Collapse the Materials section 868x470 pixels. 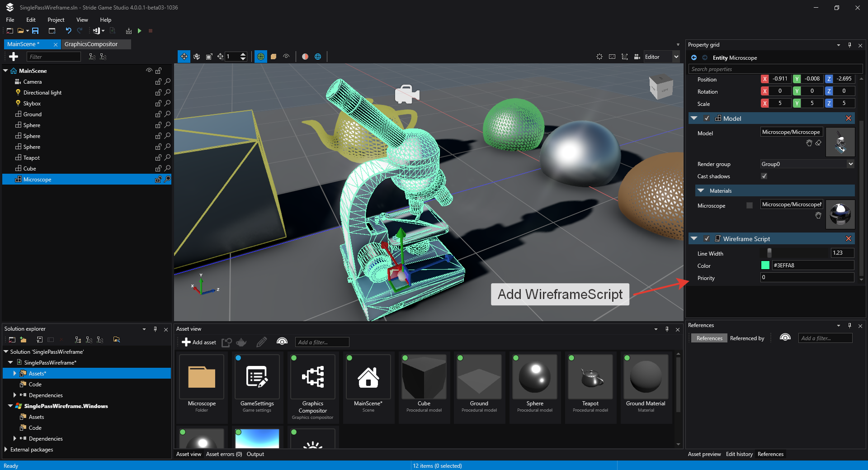701,191
